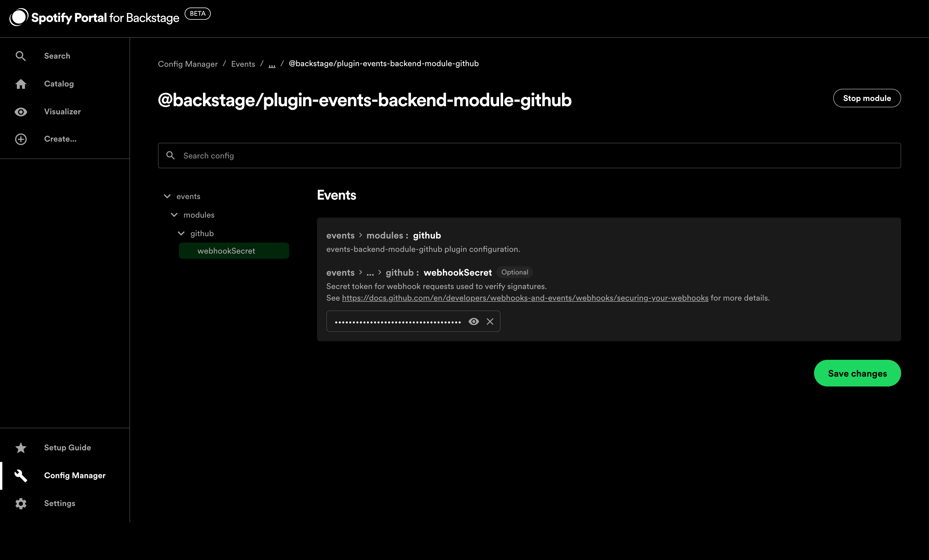Collapse the events tree node chevron
The image size is (929, 560).
point(167,196)
